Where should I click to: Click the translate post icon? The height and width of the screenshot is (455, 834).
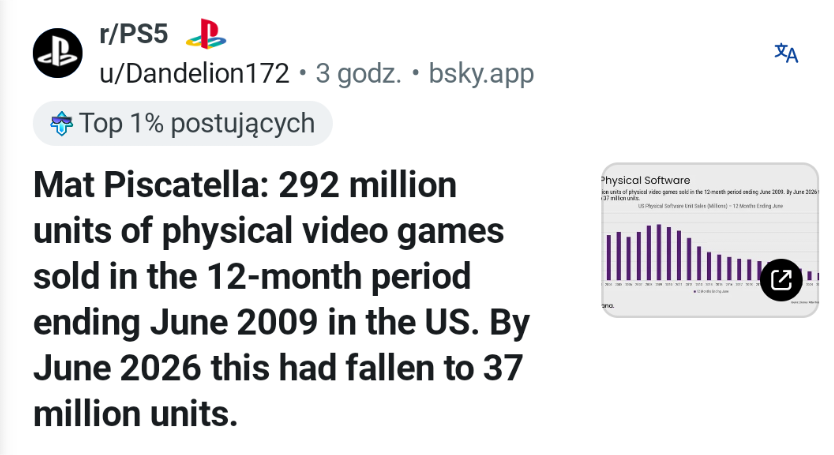(x=786, y=53)
